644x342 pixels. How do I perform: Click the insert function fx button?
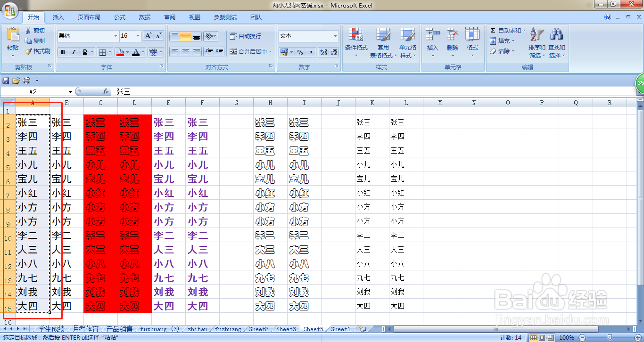106,92
